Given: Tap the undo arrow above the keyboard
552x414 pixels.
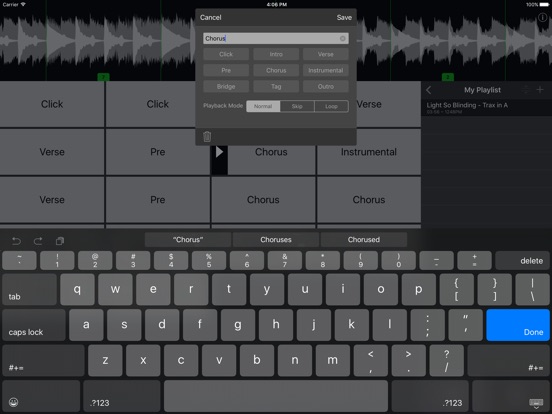Looking at the screenshot, I should [x=17, y=241].
